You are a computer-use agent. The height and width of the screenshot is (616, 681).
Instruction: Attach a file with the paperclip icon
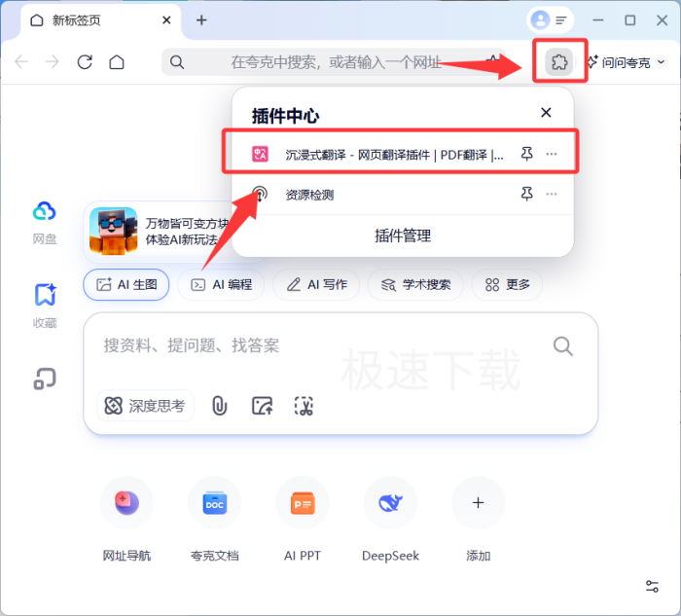tap(220, 406)
